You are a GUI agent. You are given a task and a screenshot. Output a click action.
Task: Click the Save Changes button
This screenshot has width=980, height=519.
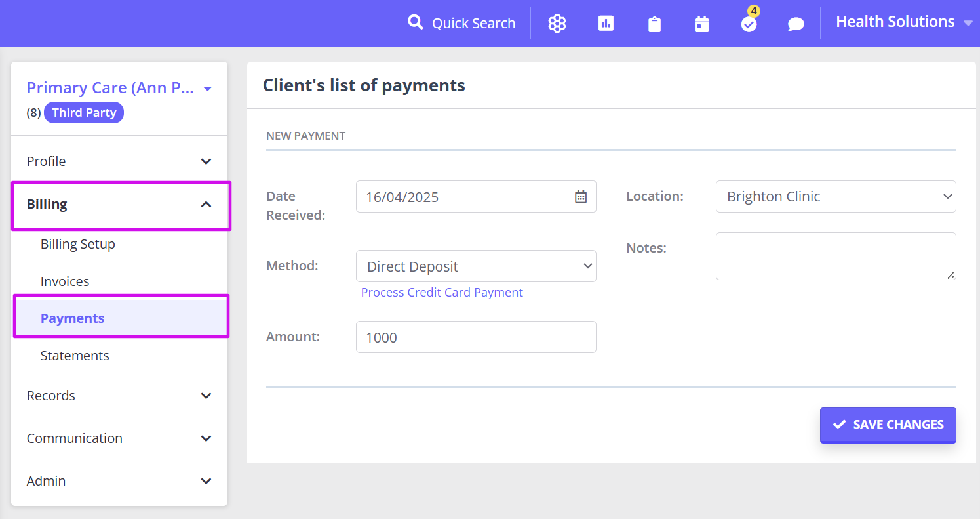[x=888, y=425]
